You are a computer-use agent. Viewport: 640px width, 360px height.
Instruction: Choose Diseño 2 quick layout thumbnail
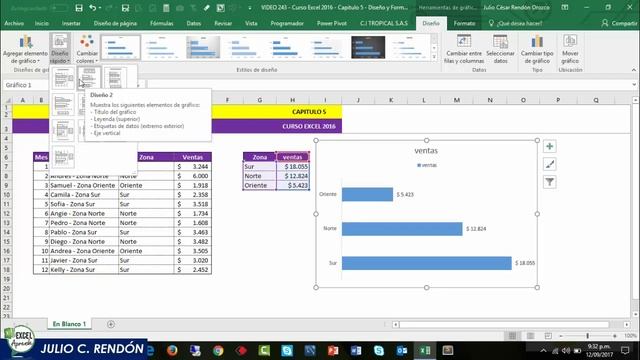89,78
